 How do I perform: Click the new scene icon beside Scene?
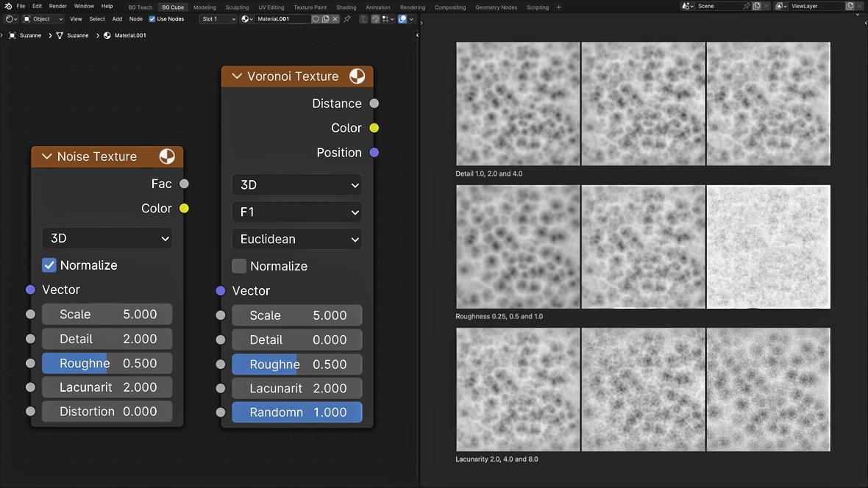coord(756,6)
